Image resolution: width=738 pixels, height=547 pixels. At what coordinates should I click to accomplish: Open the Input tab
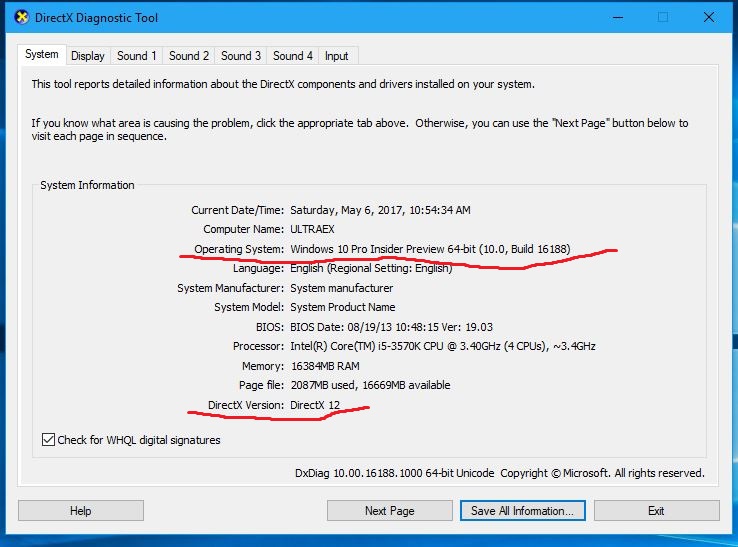click(x=337, y=56)
